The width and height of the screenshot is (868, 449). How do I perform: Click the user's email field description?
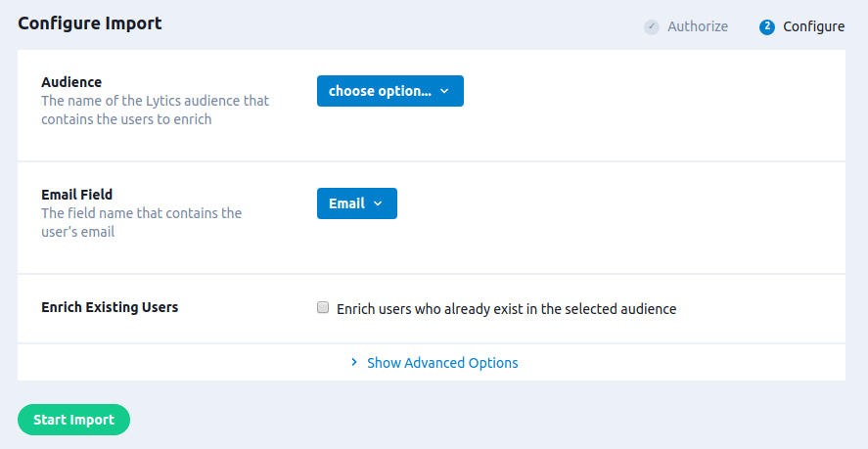(141, 222)
